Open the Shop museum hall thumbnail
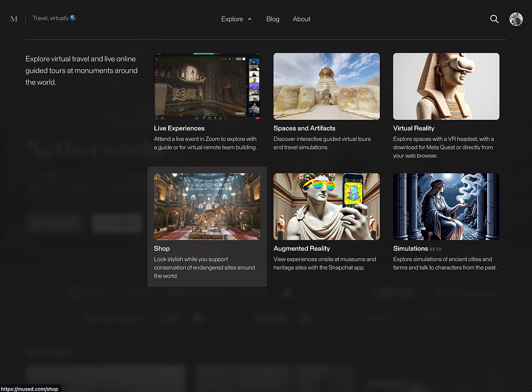The image size is (532, 392). [207, 206]
